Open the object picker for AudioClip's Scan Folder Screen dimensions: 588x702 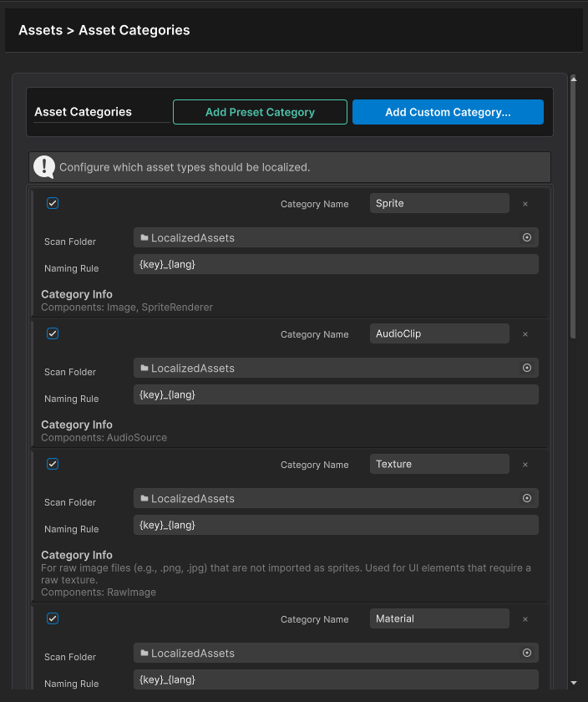pos(527,368)
